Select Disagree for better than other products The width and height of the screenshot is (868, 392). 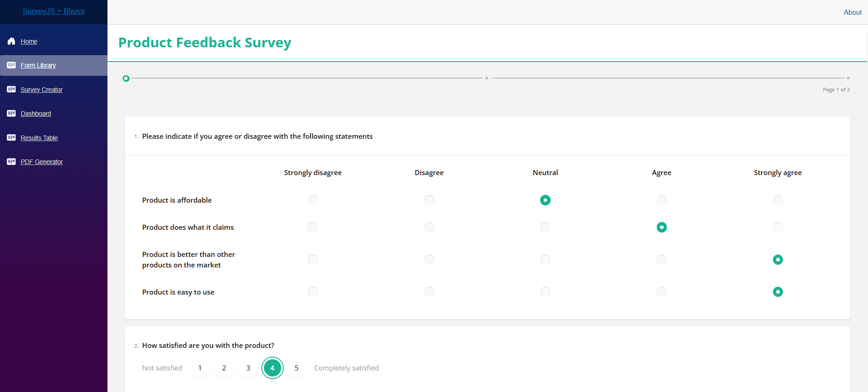pos(429,260)
